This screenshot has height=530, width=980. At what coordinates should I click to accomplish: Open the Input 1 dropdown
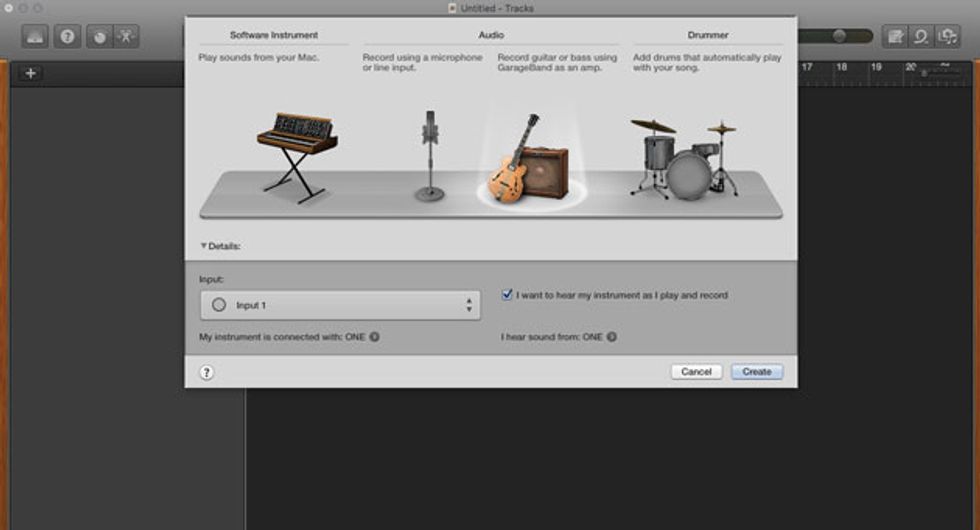click(x=341, y=305)
